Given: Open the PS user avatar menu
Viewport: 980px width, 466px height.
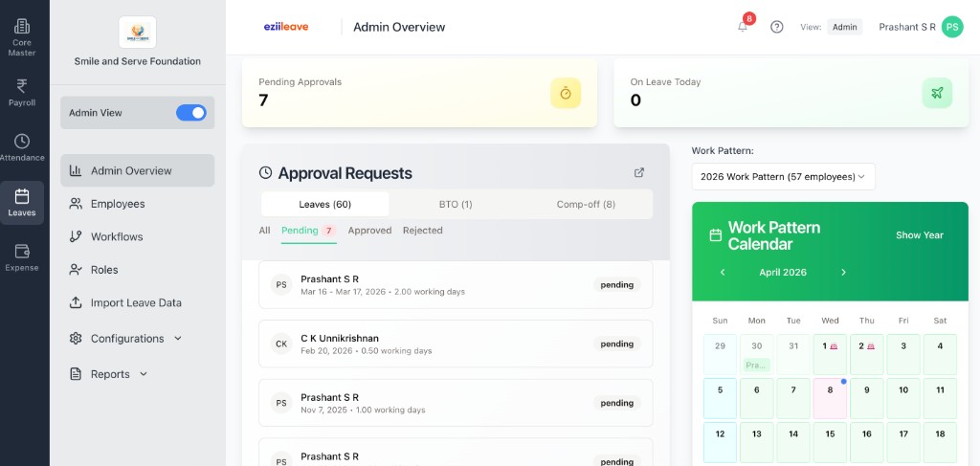Looking at the screenshot, I should click(952, 27).
